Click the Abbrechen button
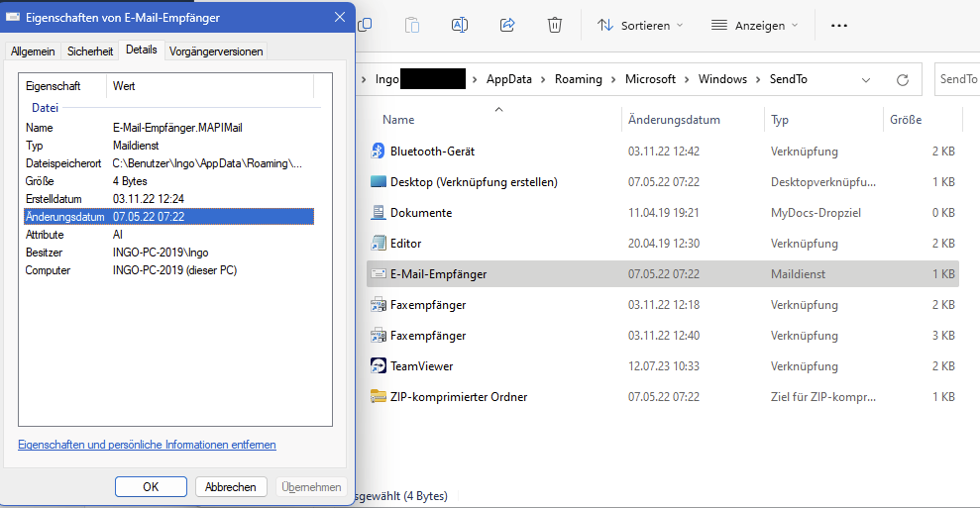This screenshot has height=508, width=980. click(232, 486)
